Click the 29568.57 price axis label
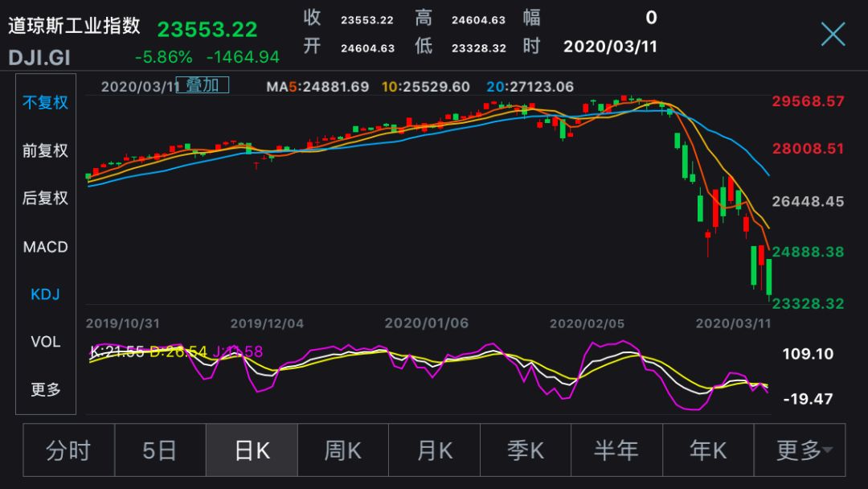The image size is (868, 489). tap(809, 101)
